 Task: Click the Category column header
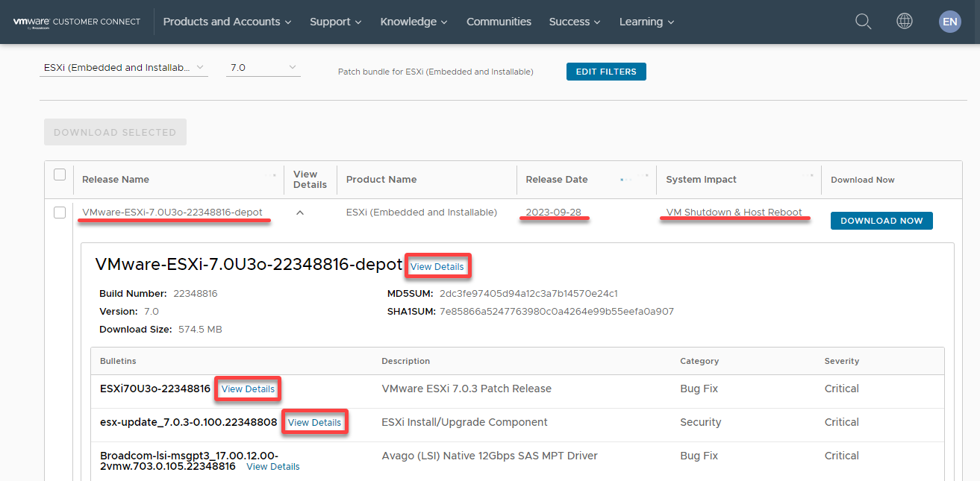coord(699,361)
